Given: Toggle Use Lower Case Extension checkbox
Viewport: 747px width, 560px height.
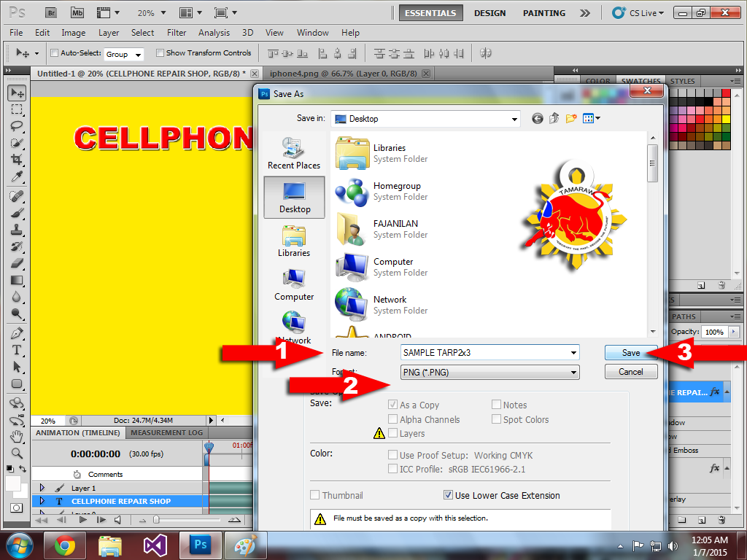Looking at the screenshot, I should click(x=449, y=496).
